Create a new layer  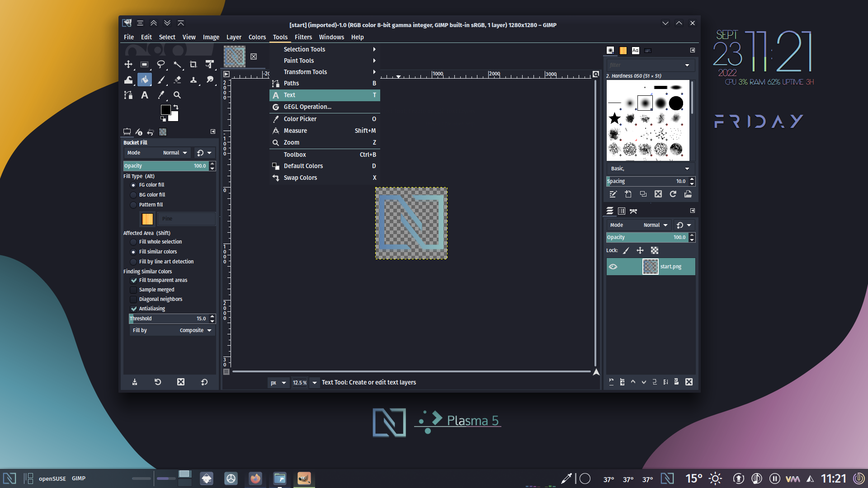(611, 382)
